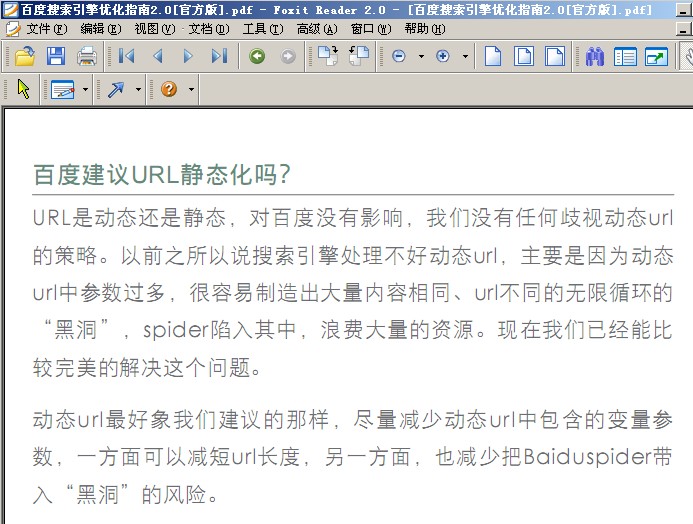
Task: Go to the next page
Action: point(188,56)
